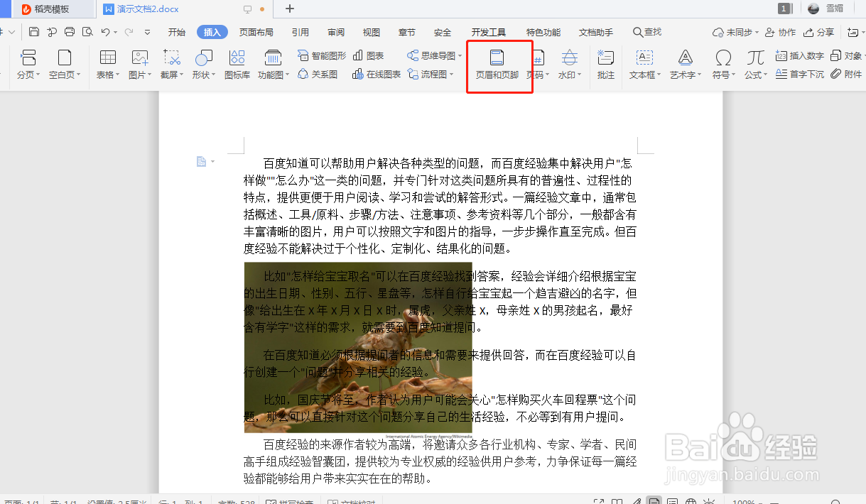Insert 智能图形 smart graphics
Image resolution: width=866 pixels, height=504 pixels.
[320, 55]
